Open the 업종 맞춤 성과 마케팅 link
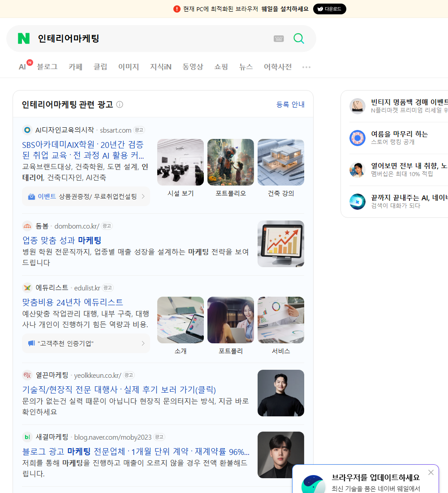 pyautogui.click(x=62, y=240)
